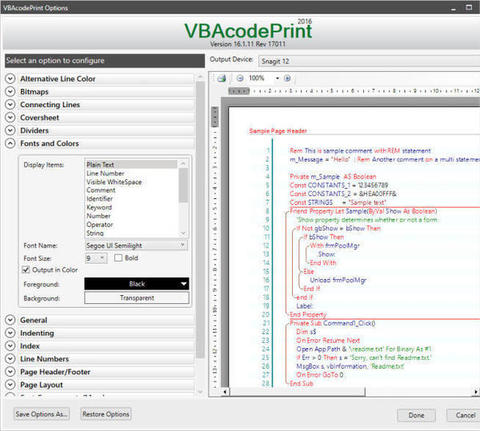Click preview horizontal scrollbar right arrow

(476, 392)
